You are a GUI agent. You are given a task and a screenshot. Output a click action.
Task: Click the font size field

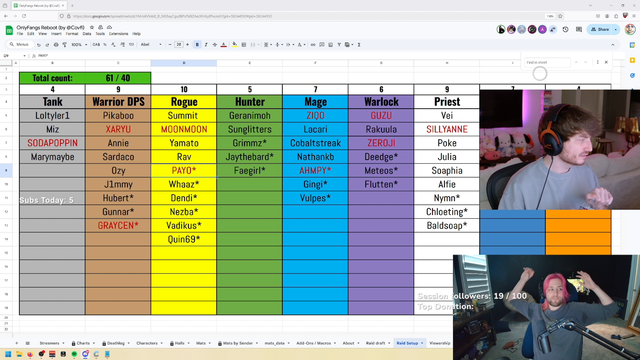point(179,44)
